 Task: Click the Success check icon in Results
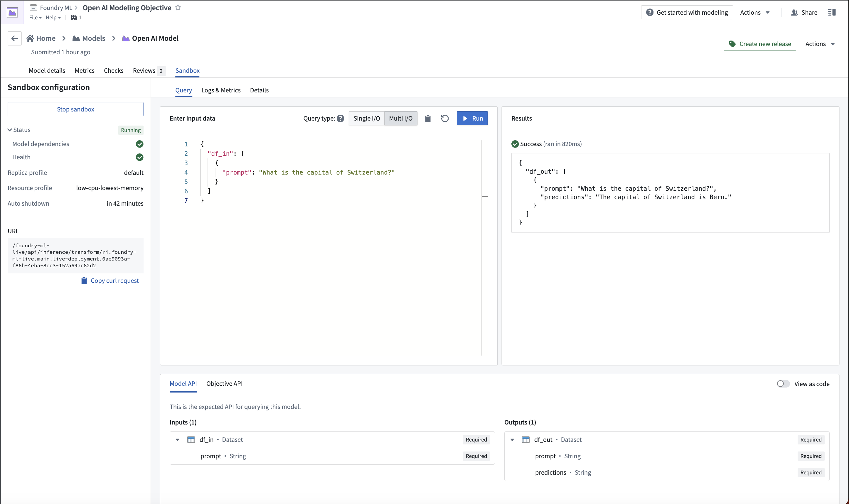click(515, 144)
